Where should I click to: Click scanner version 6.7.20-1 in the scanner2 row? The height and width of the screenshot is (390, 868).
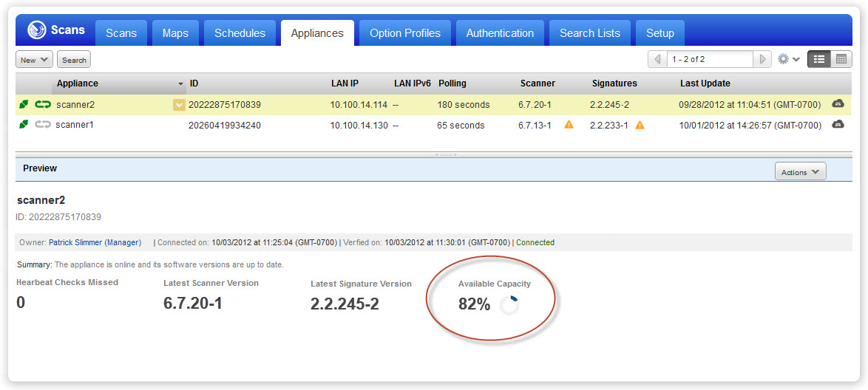tap(535, 105)
